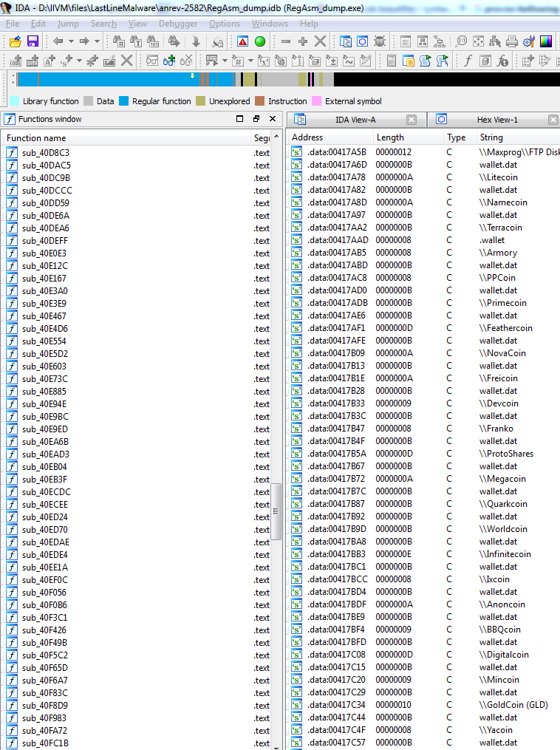Select the \\Litecoin string row

425,177
